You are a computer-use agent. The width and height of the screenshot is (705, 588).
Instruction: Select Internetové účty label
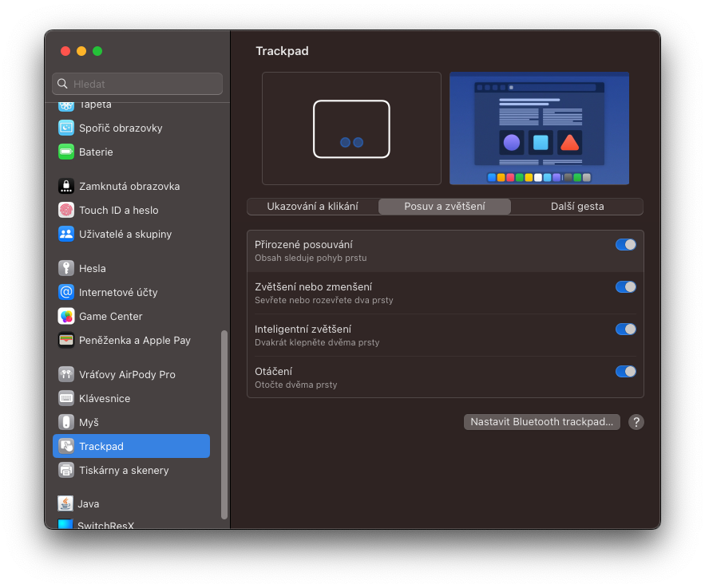pyautogui.click(x=118, y=292)
